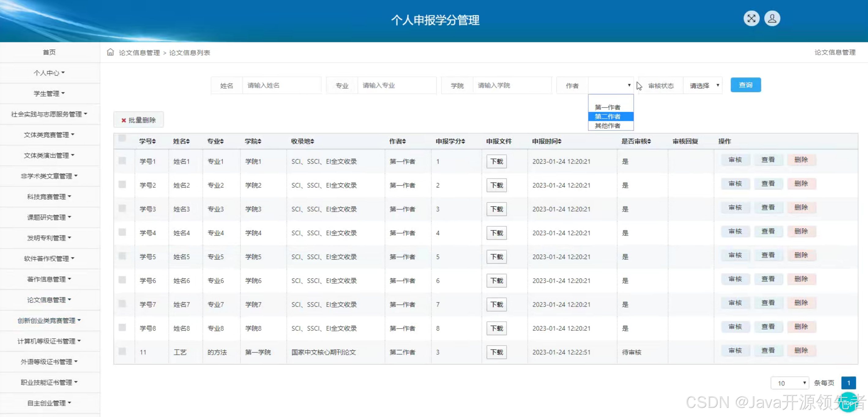
Task: Choose 其他作者 in the dropdown list
Action: point(611,126)
